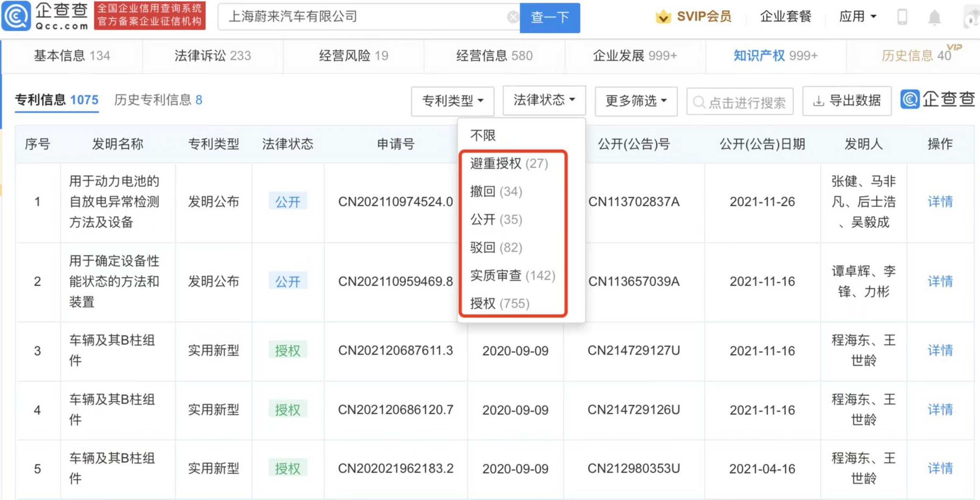The width and height of the screenshot is (980, 500).
Task: Click the Qcc.com logo icon
Action: coord(16,16)
